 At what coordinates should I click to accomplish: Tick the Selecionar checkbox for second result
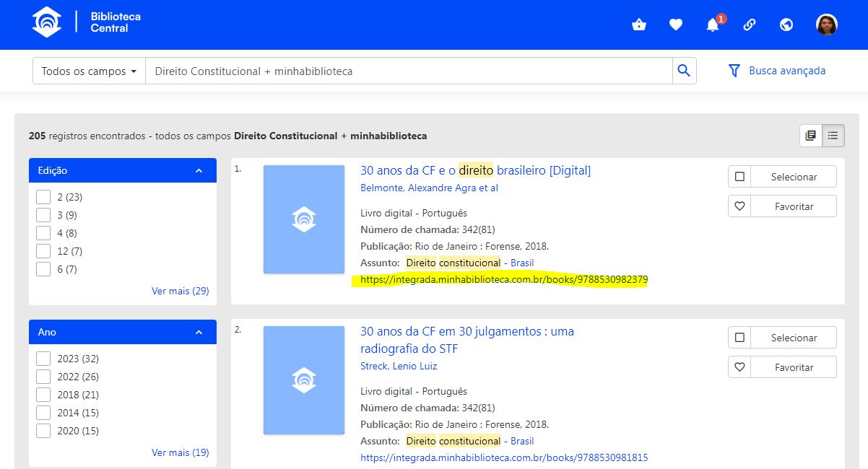(x=739, y=338)
